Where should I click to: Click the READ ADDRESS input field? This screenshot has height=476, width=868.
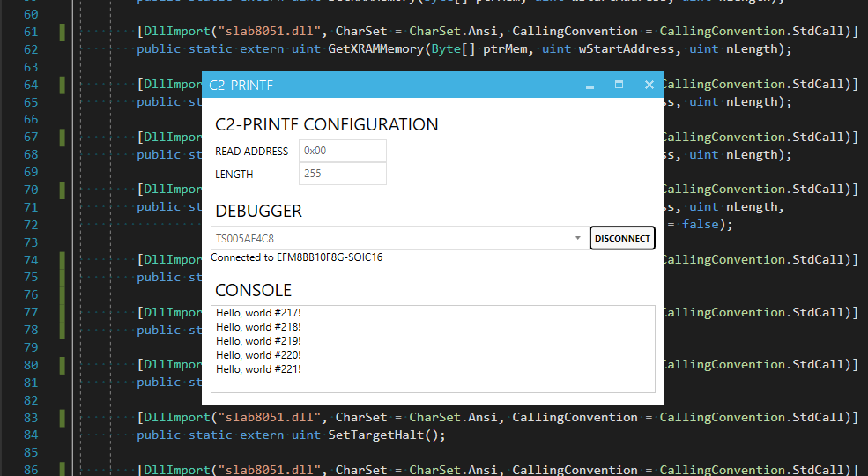(342, 151)
